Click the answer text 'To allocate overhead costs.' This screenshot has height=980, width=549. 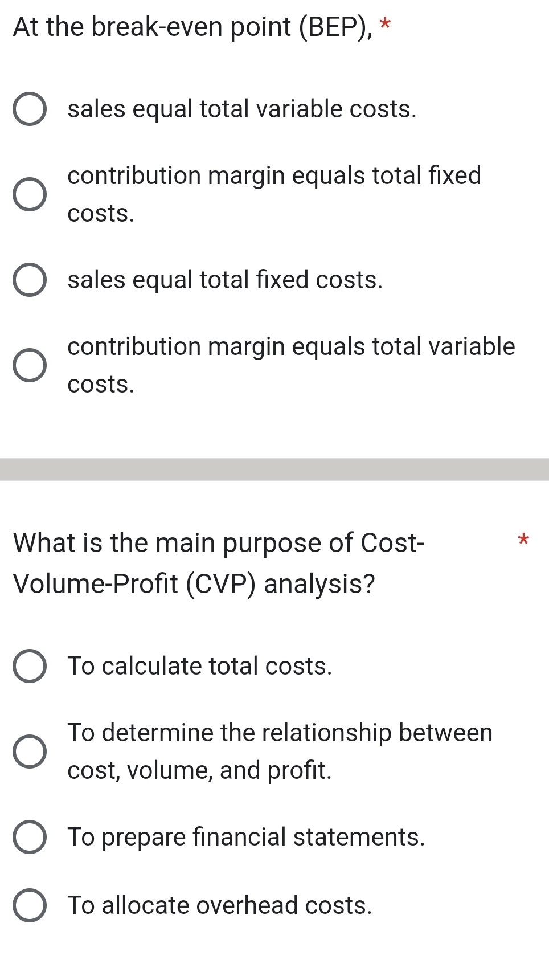coord(219,905)
